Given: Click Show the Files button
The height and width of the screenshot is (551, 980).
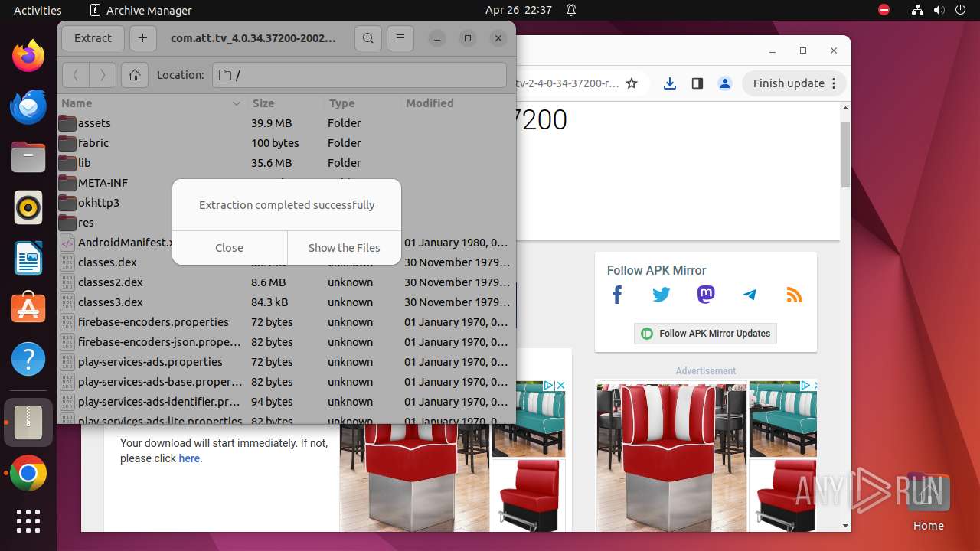Looking at the screenshot, I should [x=344, y=248].
